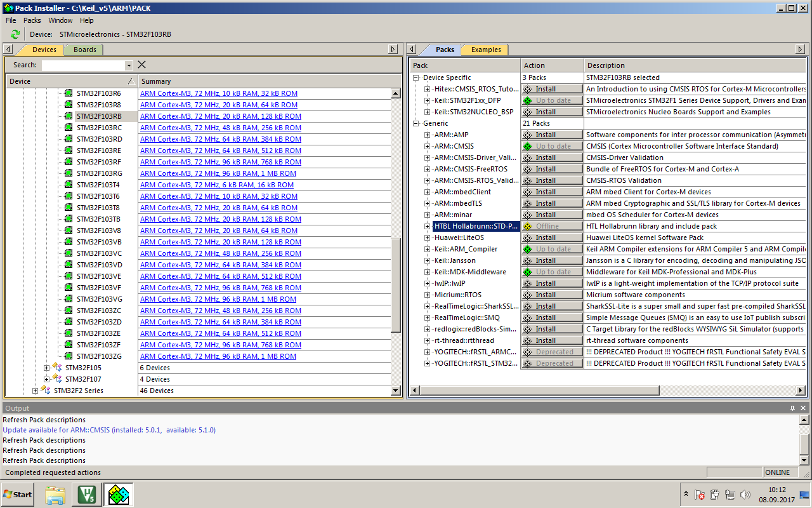This screenshot has height=508, width=812.
Task: Open the Windows Start menu
Action: (x=17, y=495)
